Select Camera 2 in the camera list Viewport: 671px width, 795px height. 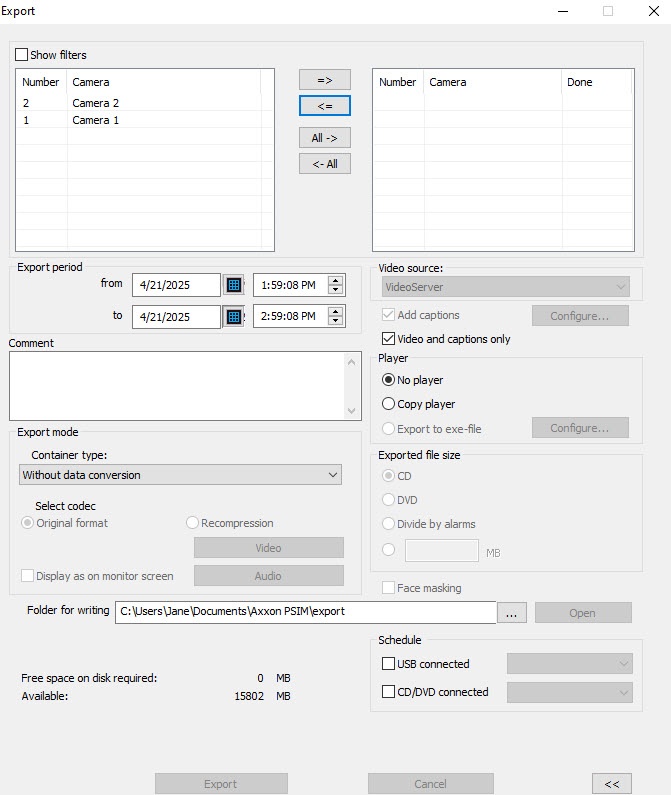click(x=95, y=103)
